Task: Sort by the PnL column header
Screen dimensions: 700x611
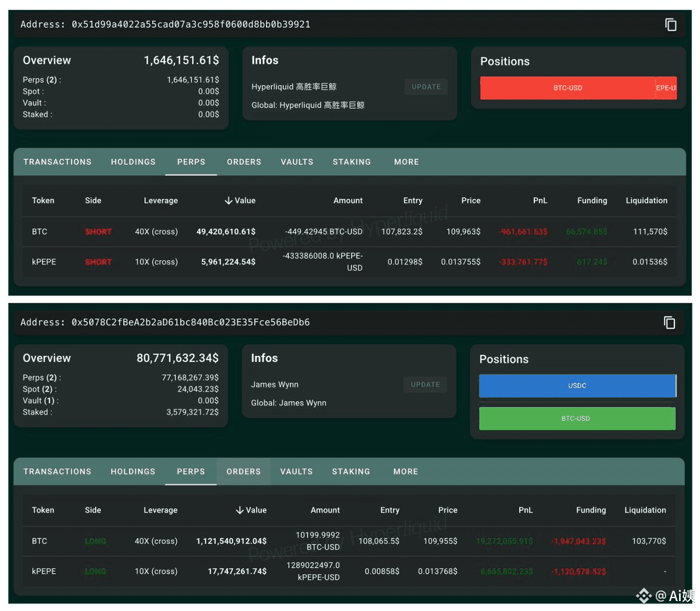Action: click(x=540, y=200)
